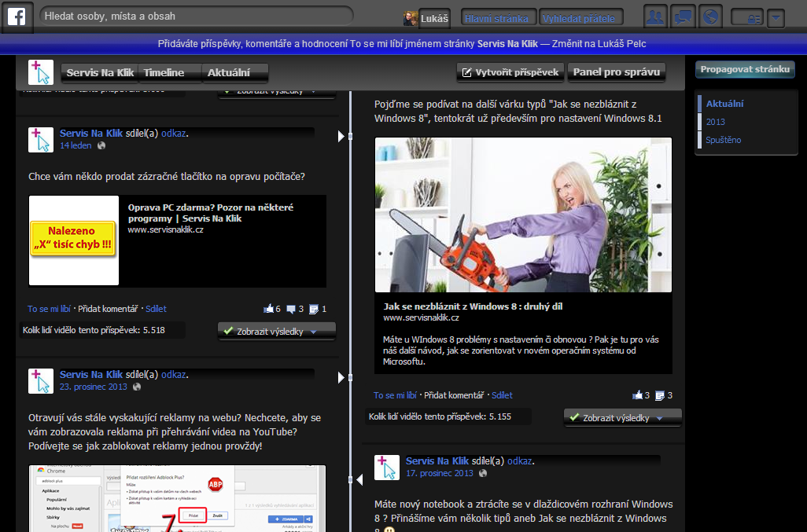
Task: Jump to 2013 in timeline sidebar
Action: point(716,122)
